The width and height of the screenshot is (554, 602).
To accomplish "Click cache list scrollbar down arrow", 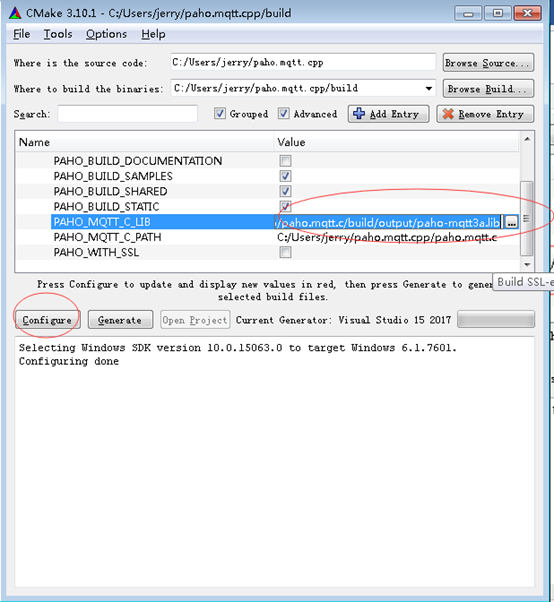I will [527, 265].
